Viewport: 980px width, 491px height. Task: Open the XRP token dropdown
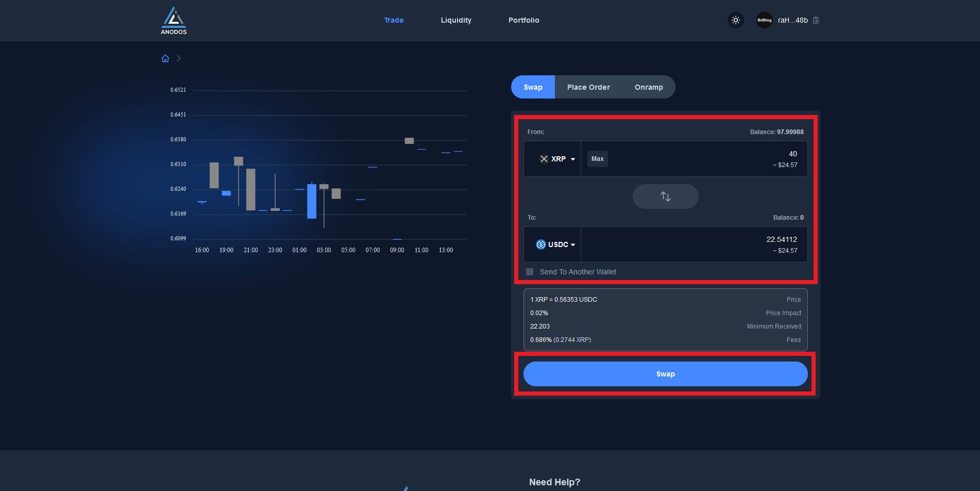(x=572, y=159)
